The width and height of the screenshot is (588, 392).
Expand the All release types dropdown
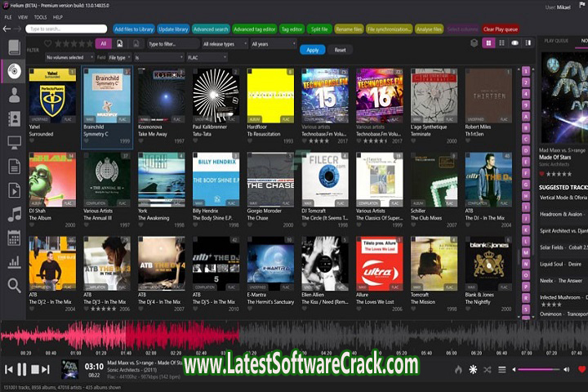click(224, 43)
